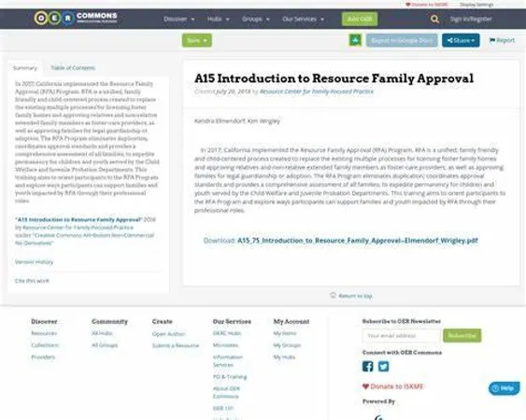The width and height of the screenshot is (526, 420).
Task: Open the Facebook icon link
Action: (x=368, y=366)
